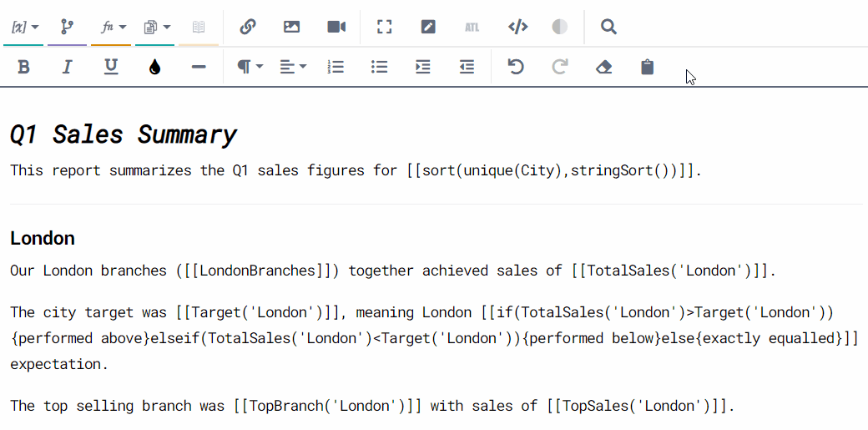Viewport: 868px width, 430px height.
Task: Clear formatting with eraser icon
Action: (x=603, y=67)
